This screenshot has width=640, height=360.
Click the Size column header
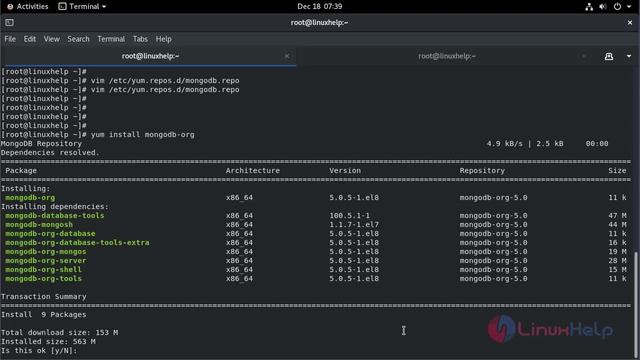point(617,171)
